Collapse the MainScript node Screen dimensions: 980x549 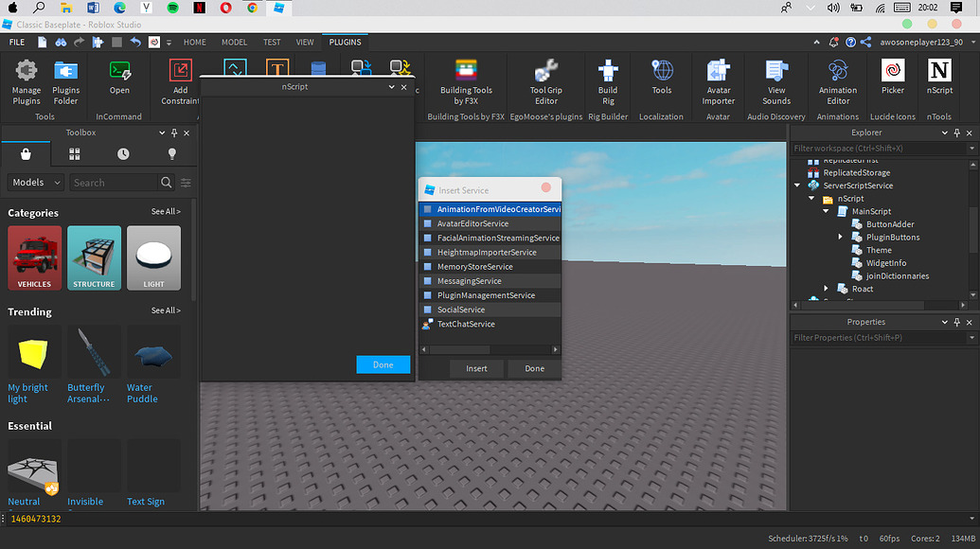pyautogui.click(x=827, y=211)
